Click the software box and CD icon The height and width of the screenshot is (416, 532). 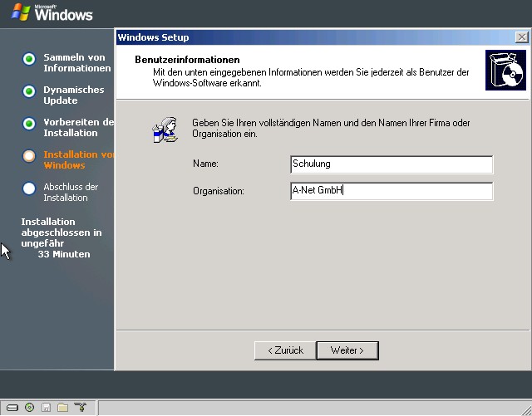click(x=505, y=71)
